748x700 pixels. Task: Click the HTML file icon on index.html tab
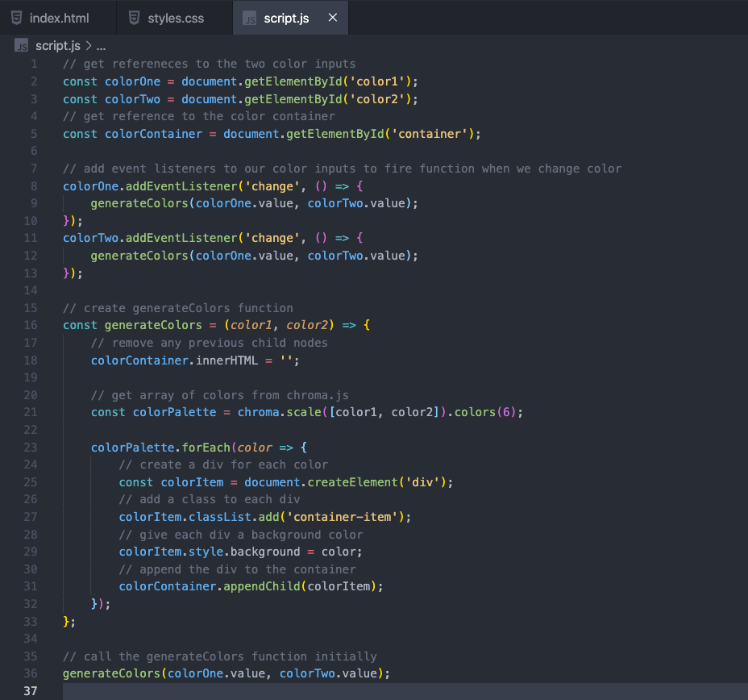point(16,18)
